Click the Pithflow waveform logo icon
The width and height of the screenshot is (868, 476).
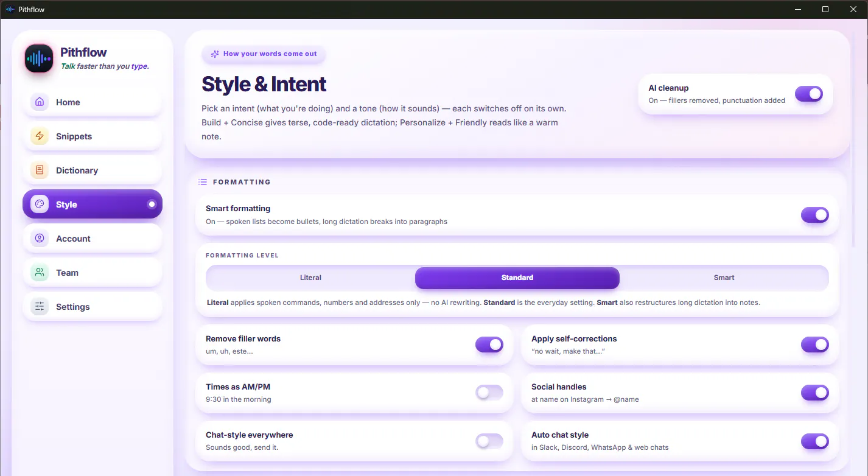coord(40,59)
